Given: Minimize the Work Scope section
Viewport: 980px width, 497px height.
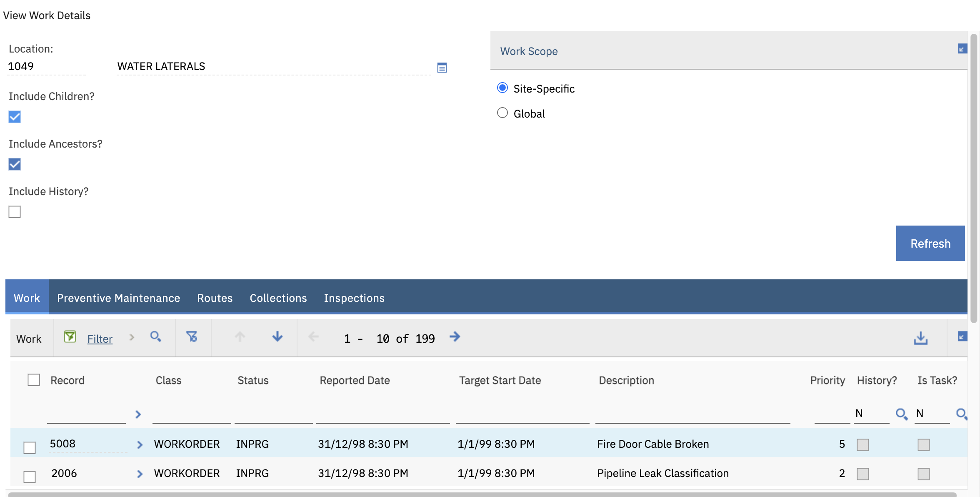Looking at the screenshot, I should pyautogui.click(x=962, y=49).
